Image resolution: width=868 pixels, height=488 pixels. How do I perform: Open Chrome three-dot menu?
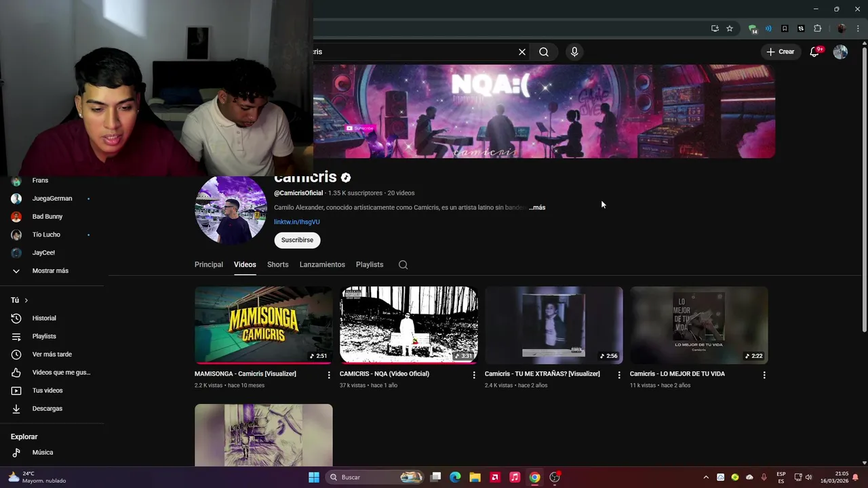[859, 28]
